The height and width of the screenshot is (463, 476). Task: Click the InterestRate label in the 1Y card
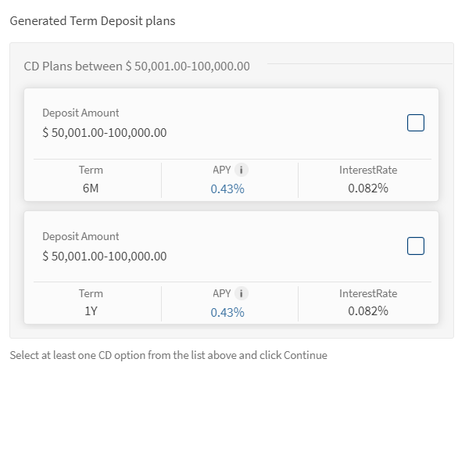368,293
